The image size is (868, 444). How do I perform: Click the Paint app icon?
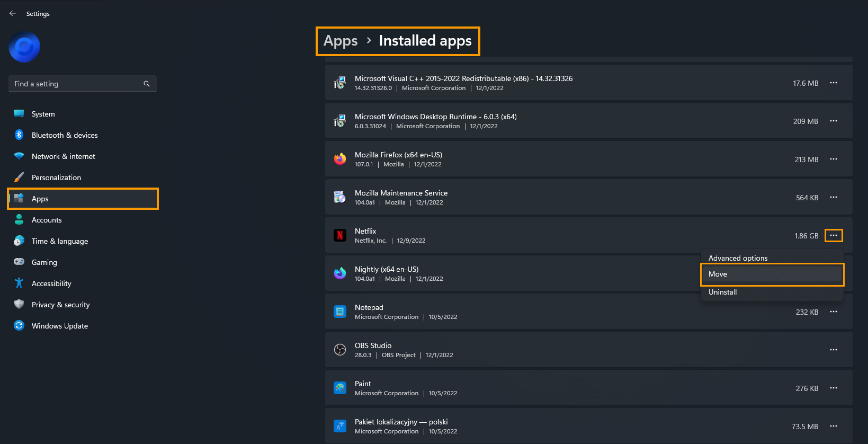(340, 388)
